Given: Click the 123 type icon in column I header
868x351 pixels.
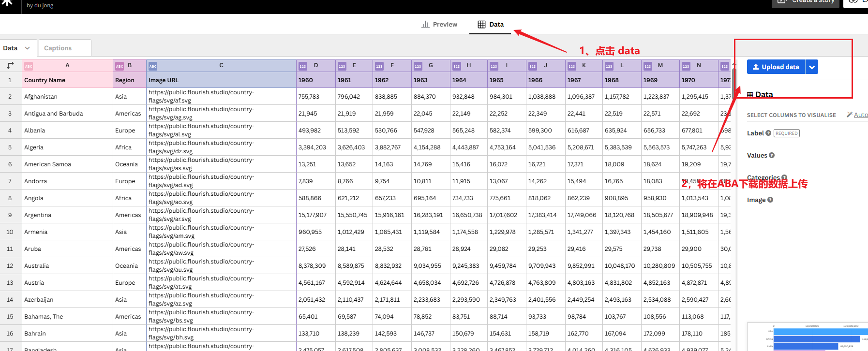Looking at the screenshot, I should [x=494, y=66].
